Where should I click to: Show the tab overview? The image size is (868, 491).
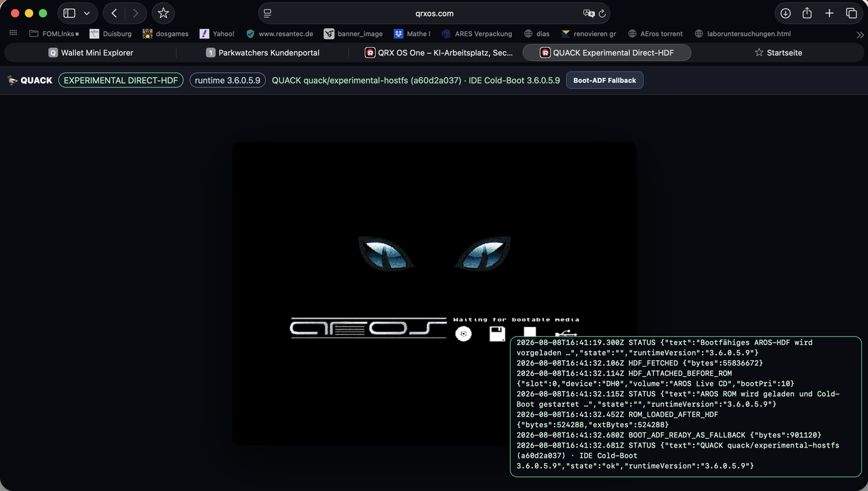point(851,13)
